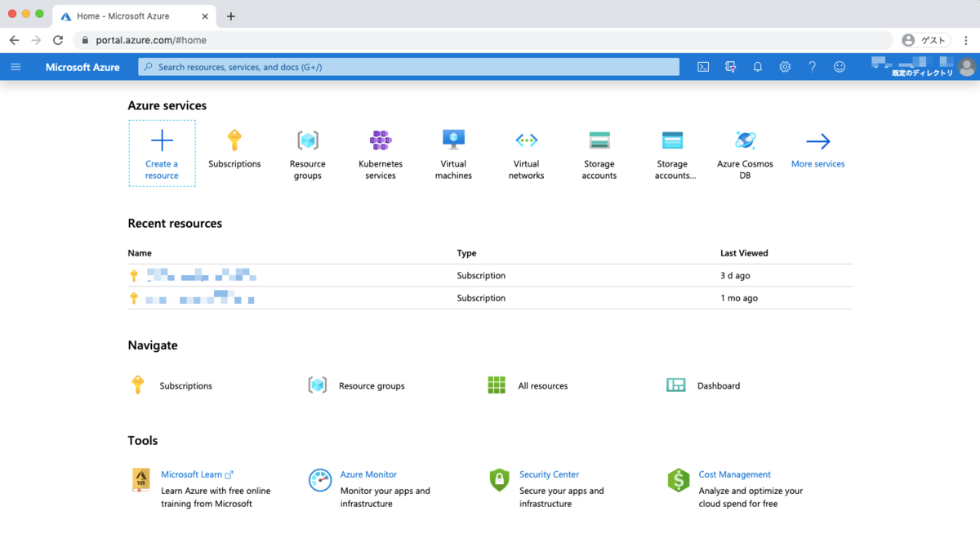
Task: Click the Last Viewed column header
Action: pyautogui.click(x=744, y=253)
